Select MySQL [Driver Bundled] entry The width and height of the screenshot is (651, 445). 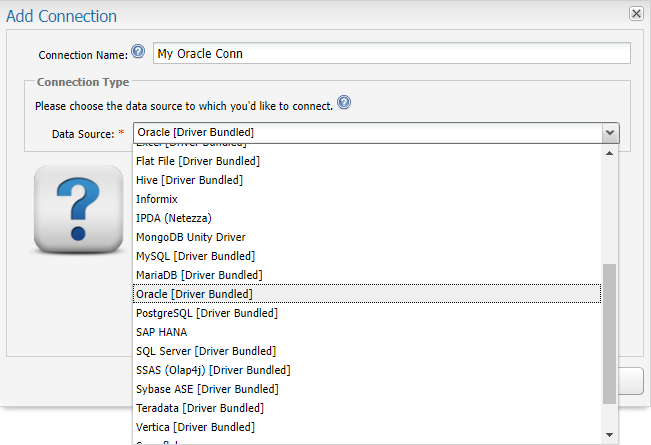coord(194,256)
